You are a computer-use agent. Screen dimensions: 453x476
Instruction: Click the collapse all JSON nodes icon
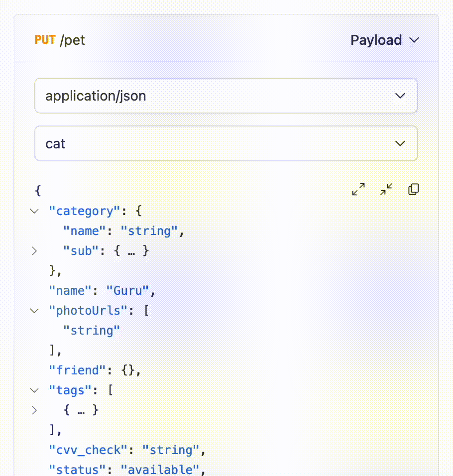tap(386, 189)
